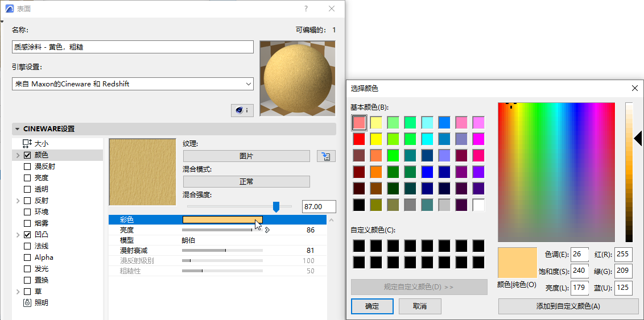
Task: Pick the pure blue basic color swatch
Action: [427, 172]
